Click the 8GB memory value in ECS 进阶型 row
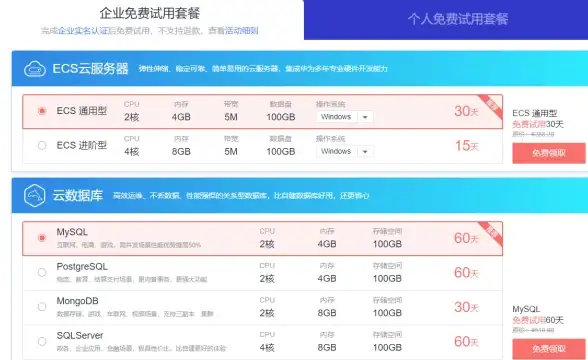This screenshot has width=588, height=360. coord(181,152)
